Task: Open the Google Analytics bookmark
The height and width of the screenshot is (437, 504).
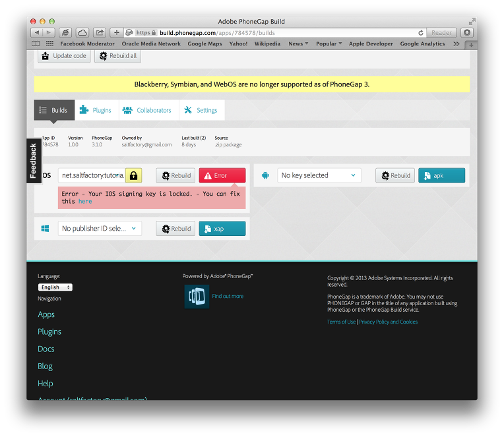Action: pyautogui.click(x=422, y=44)
